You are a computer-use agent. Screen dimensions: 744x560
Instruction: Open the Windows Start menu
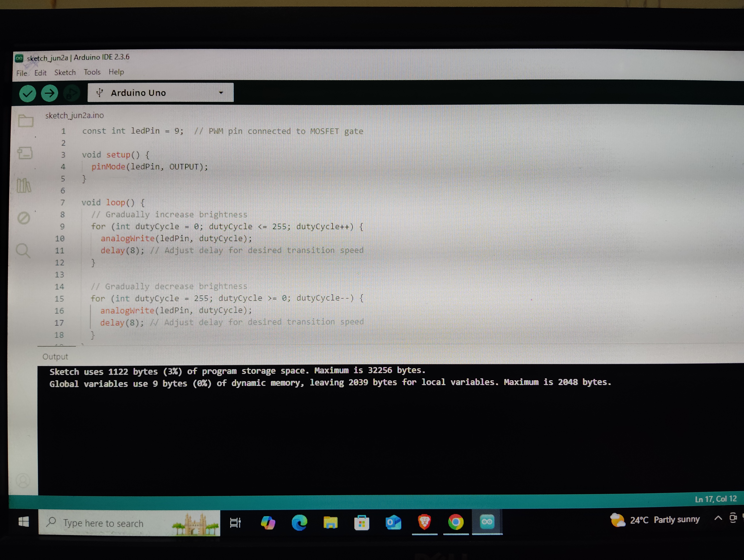coord(24,522)
